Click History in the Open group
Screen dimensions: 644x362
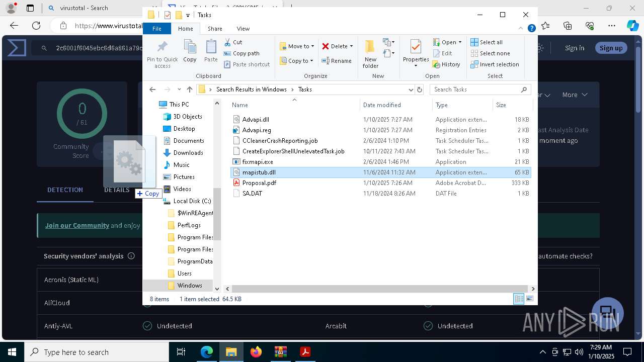446,64
